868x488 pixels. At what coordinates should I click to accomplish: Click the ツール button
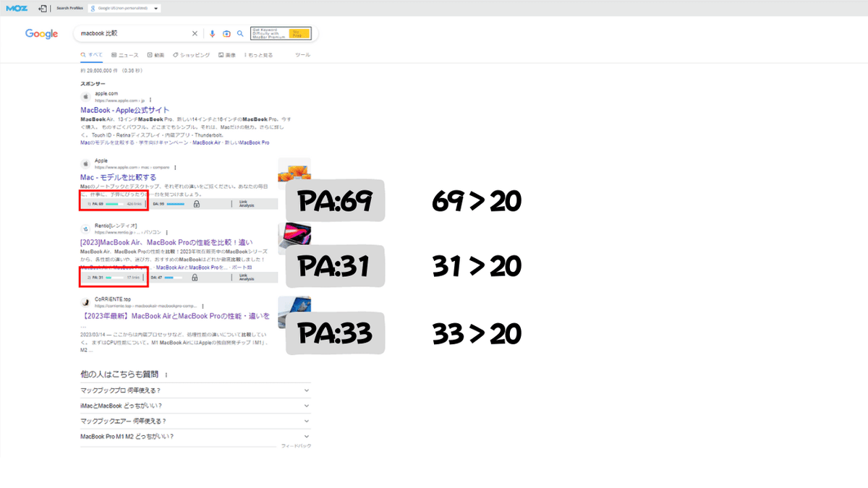click(x=303, y=55)
